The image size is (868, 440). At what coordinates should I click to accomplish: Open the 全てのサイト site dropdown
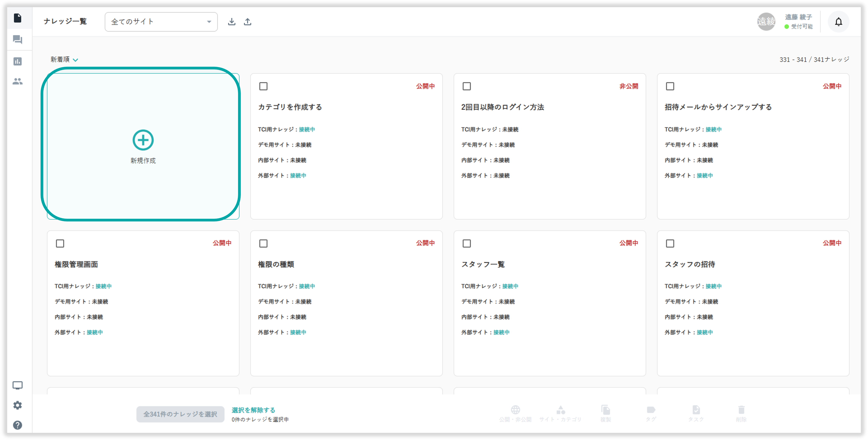[x=161, y=22]
